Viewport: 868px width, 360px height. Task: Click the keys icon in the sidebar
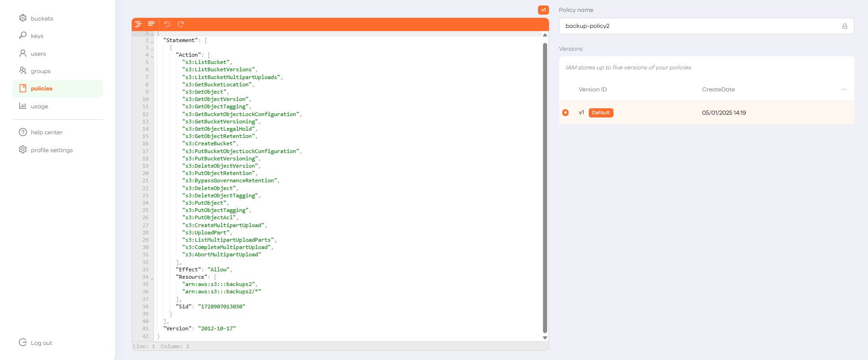click(x=23, y=36)
